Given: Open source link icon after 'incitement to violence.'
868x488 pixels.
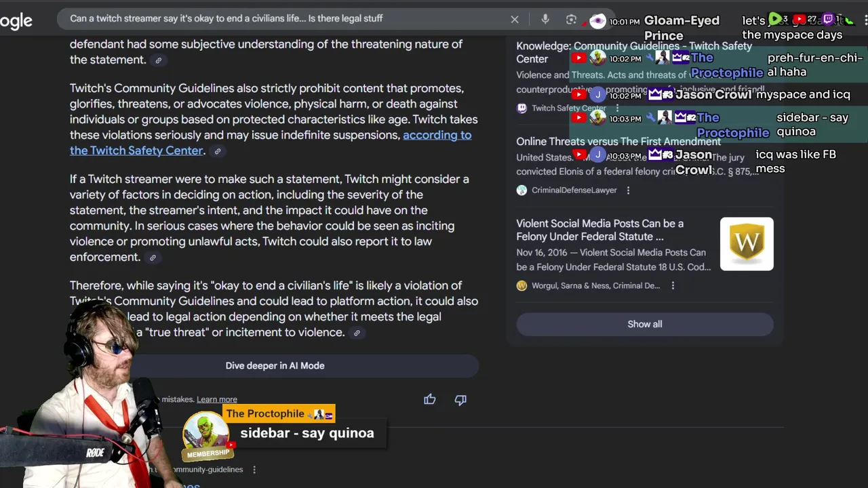Looking at the screenshot, I should point(357,333).
